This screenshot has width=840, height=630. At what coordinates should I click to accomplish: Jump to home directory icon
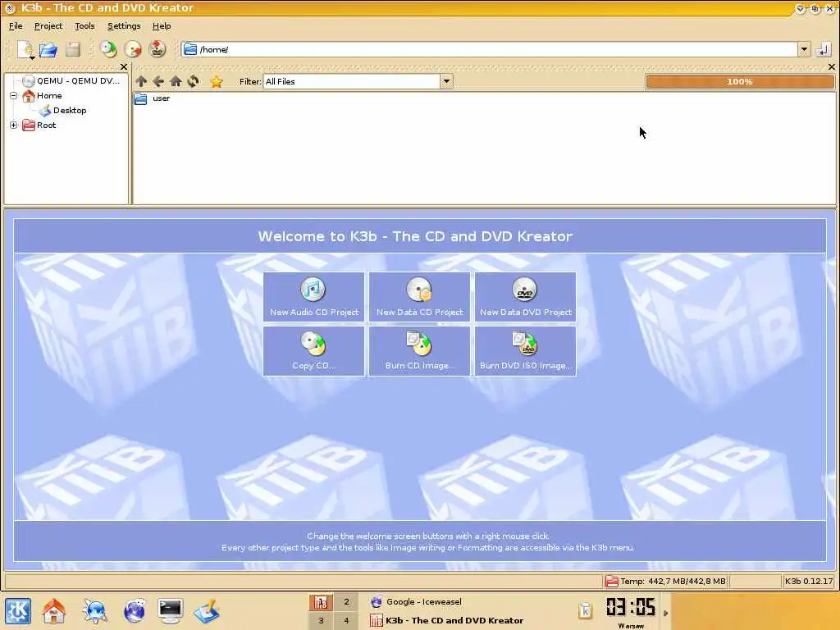pos(176,81)
